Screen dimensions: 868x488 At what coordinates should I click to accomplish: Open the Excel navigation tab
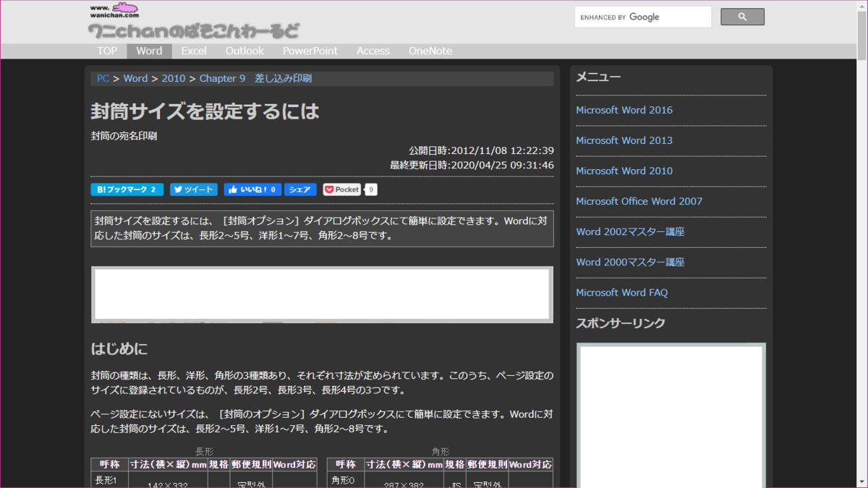tap(194, 51)
